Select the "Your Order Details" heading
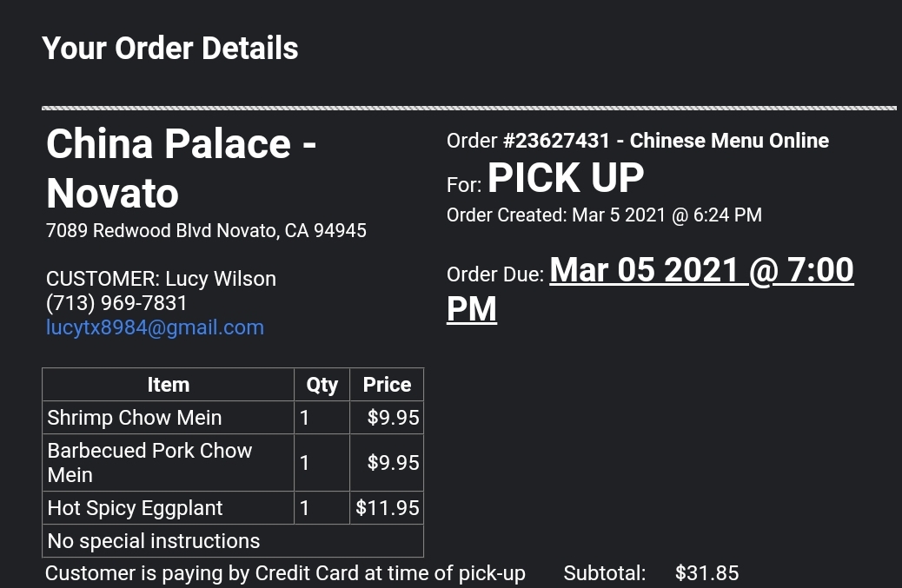Screen dimensions: 902x588 (170, 49)
